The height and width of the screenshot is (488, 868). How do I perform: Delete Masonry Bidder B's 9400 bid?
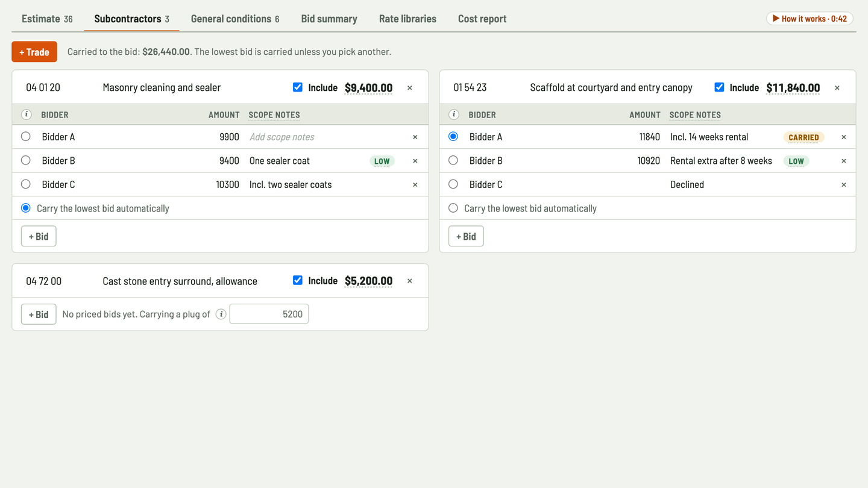[x=415, y=161]
